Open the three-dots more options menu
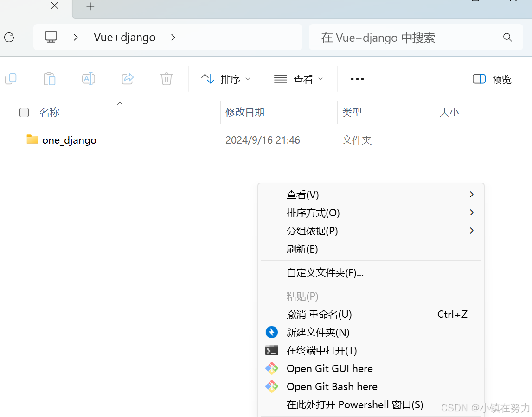The width and height of the screenshot is (532, 417). (x=357, y=79)
